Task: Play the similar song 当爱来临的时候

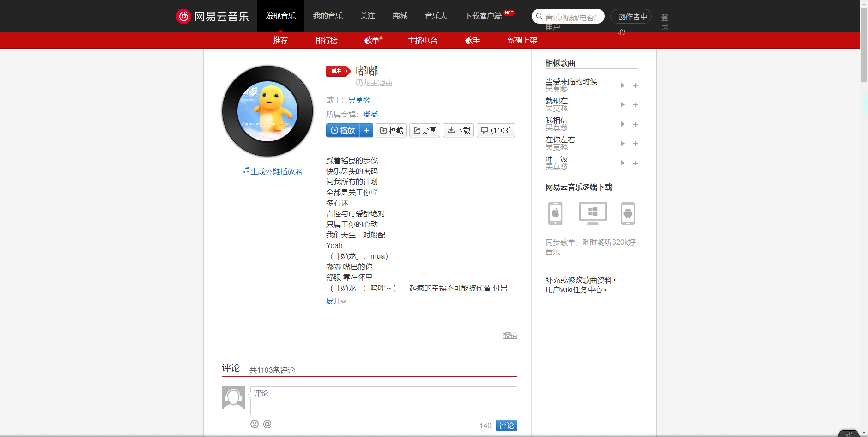Action: pos(622,85)
